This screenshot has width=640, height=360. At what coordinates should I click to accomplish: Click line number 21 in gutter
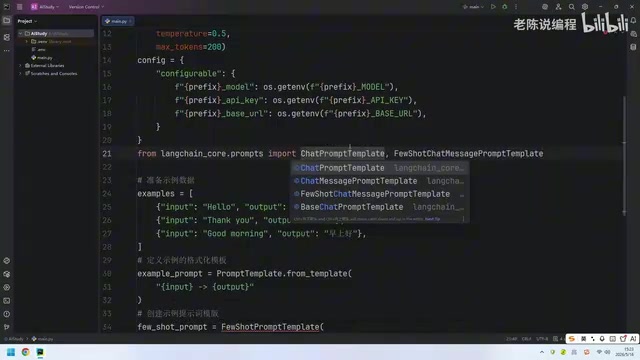click(x=107, y=153)
